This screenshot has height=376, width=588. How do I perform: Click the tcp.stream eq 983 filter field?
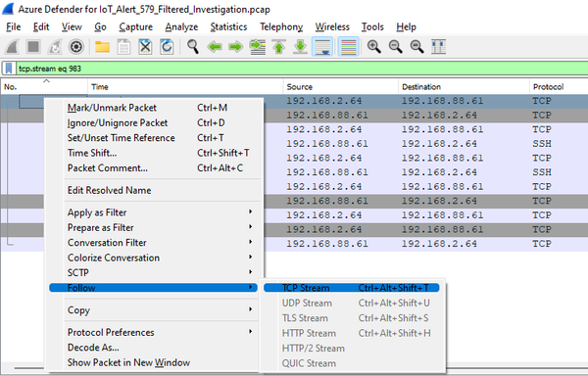pyautogui.click(x=302, y=69)
